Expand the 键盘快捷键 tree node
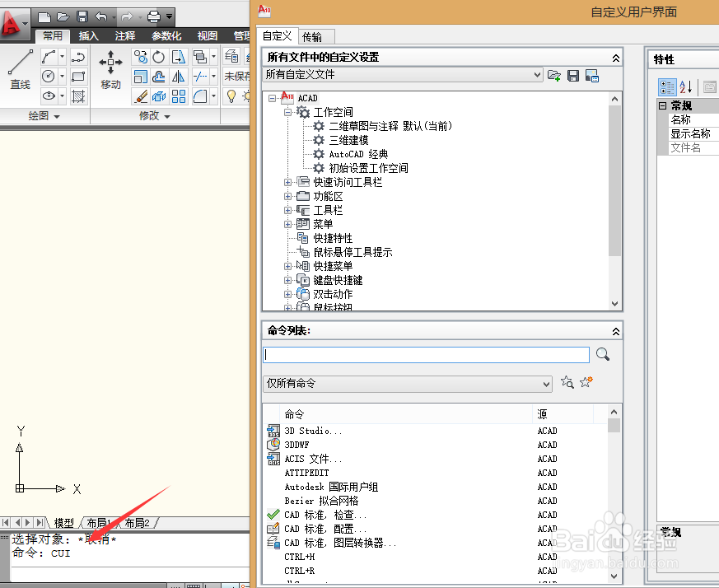Image resolution: width=719 pixels, height=588 pixels. (x=287, y=280)
